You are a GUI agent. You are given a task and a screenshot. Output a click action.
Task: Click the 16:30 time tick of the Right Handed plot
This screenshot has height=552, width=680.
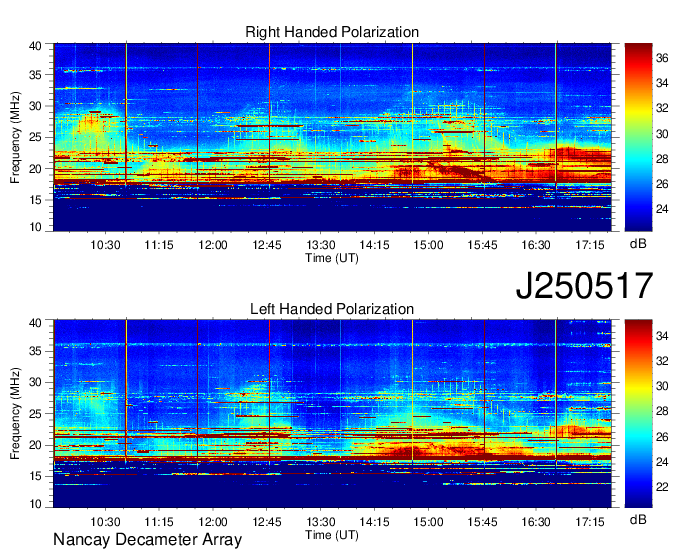point(536,245)
